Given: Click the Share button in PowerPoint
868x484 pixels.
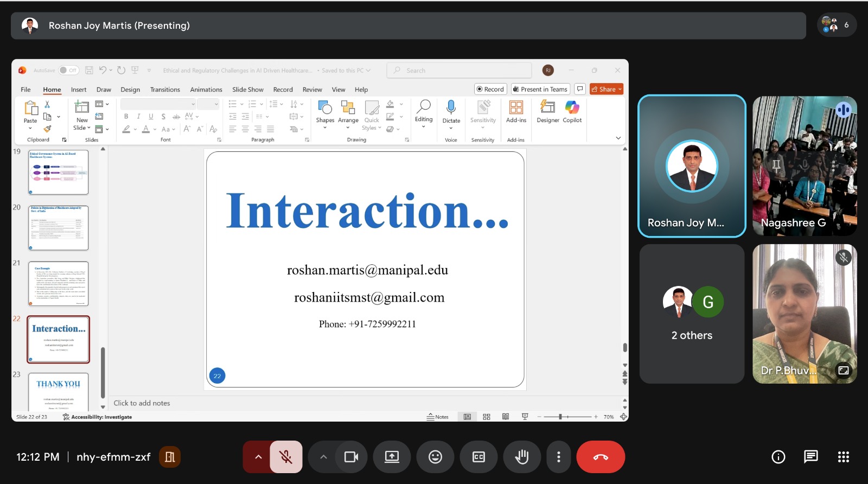Looking at the screenshot, I should (606, 89).
